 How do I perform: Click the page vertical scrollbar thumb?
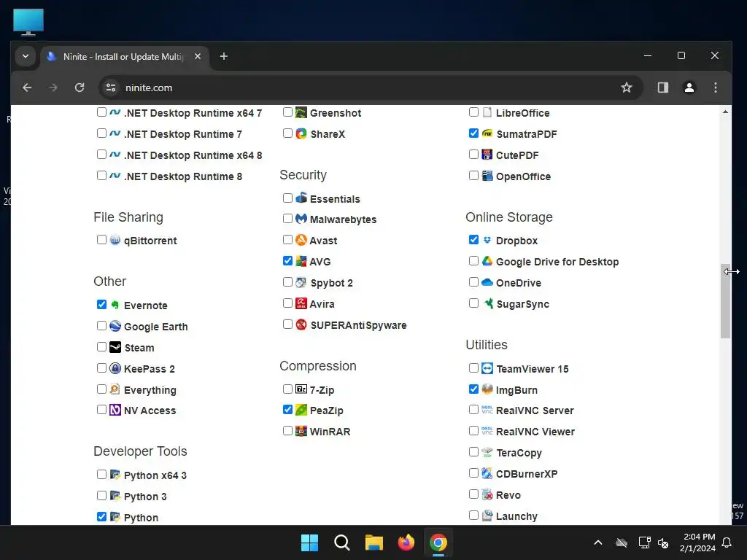tap(725, 301)
